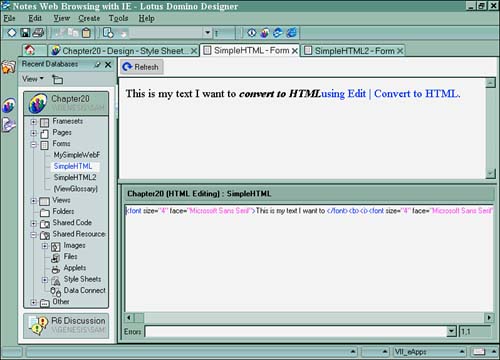
Task: Expand the Other tree node
Action: tap(34, 302)
